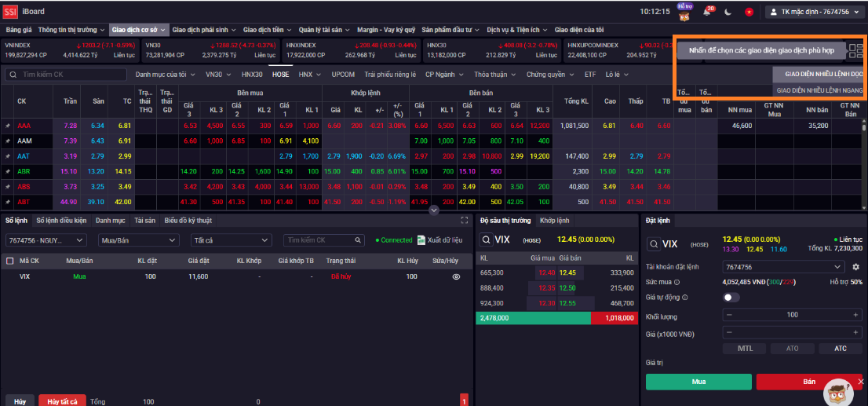Screen dimensions: 868x406
Task: Pin the AAT stock row
Action: (x=8, y=156)
